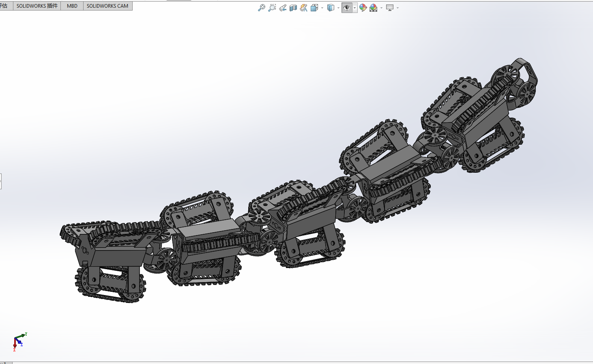Activate the Previous View icon
The height and width of the screenshot is (364, 593).
click(283, 8)
